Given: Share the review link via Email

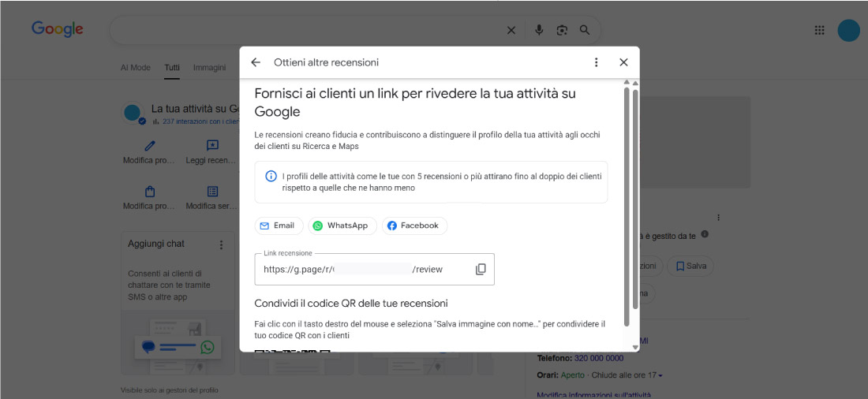Looking at the screenshot, I should tap(279, 226).
